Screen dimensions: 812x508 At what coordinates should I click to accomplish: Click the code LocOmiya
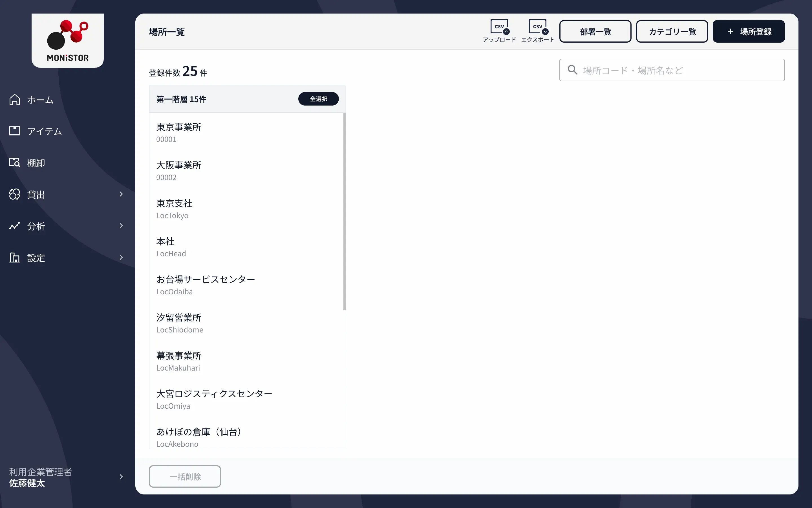point(173,406)
